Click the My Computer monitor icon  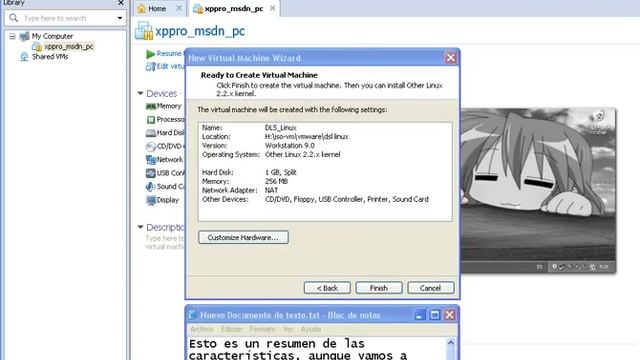coord(24,36)
